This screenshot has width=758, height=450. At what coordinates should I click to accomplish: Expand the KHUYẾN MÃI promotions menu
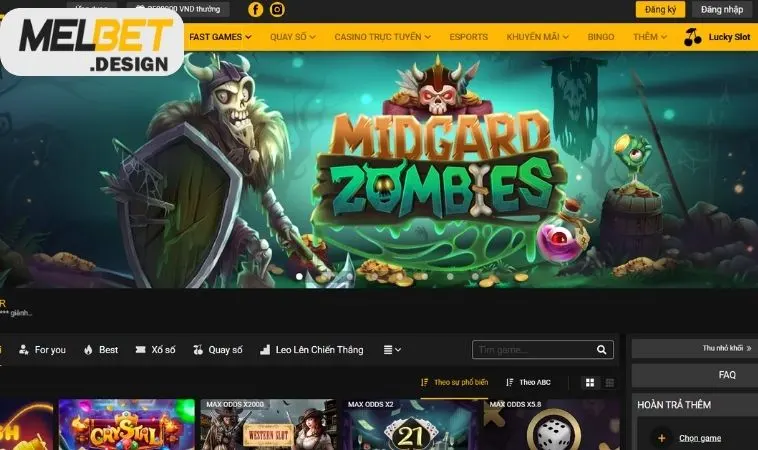[537, 37]
